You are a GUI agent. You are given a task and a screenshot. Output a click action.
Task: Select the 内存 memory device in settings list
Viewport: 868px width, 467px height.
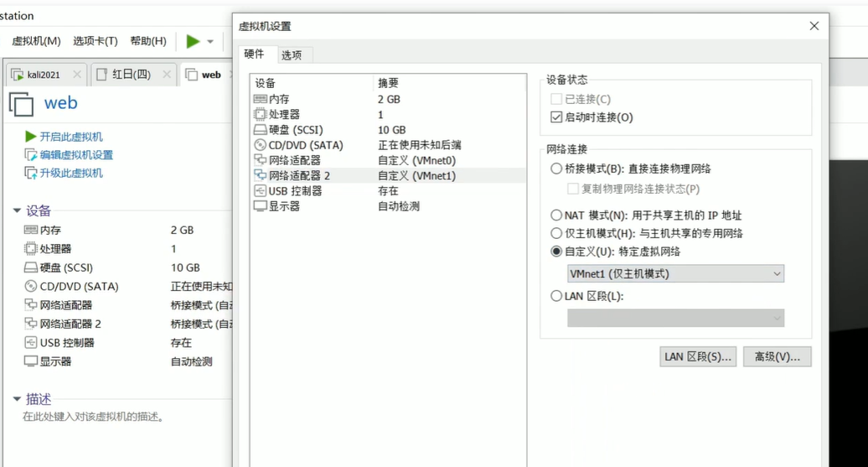tap(279, 99)
